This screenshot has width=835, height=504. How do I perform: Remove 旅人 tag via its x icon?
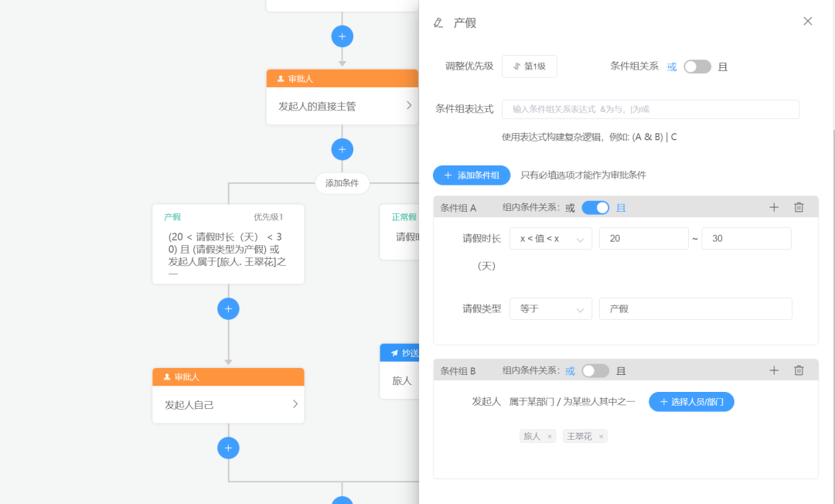tap(550, 437)
